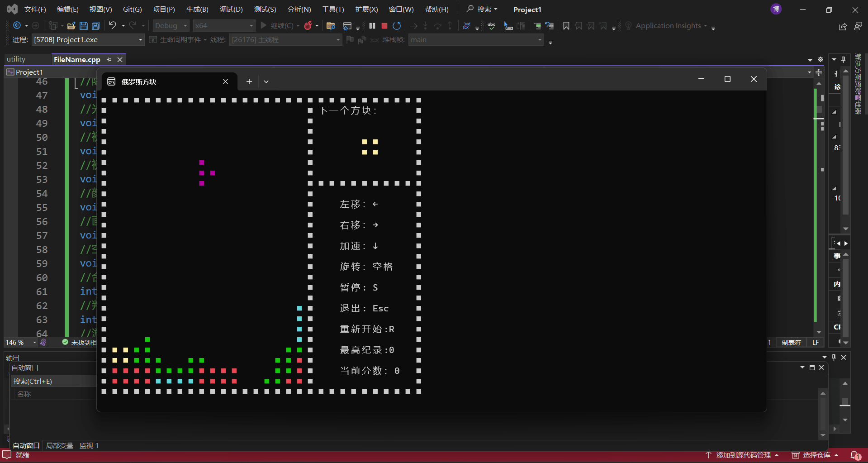
Task: Click the uncomment selection icon
Action: 550,26
